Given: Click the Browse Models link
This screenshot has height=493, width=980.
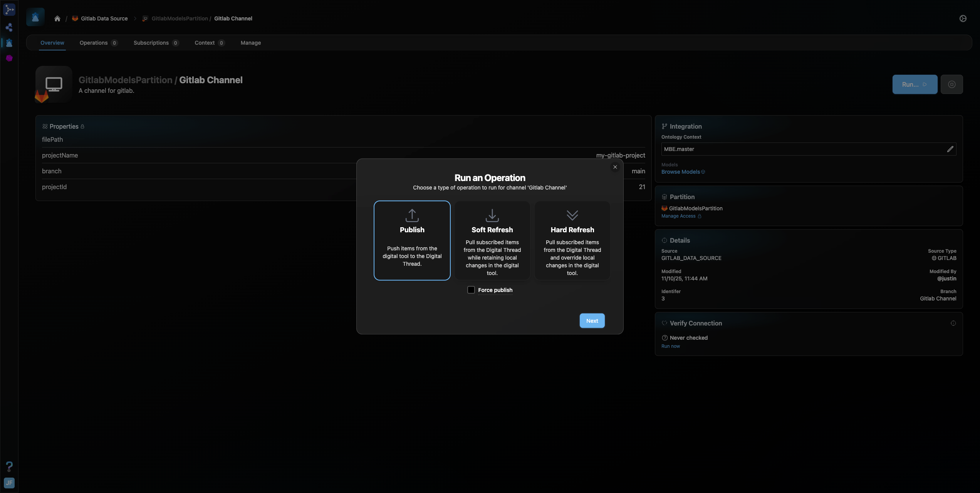Looking at the screenshot, I should click(x=680, y=172).
